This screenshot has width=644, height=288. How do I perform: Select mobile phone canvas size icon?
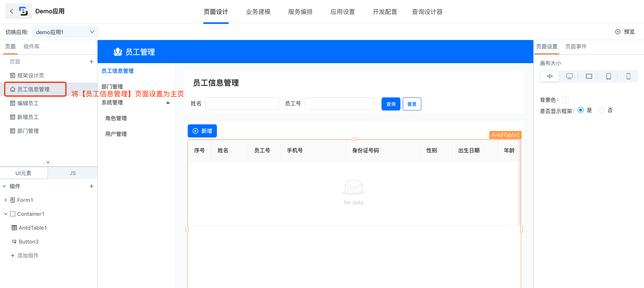pos(628,76)
